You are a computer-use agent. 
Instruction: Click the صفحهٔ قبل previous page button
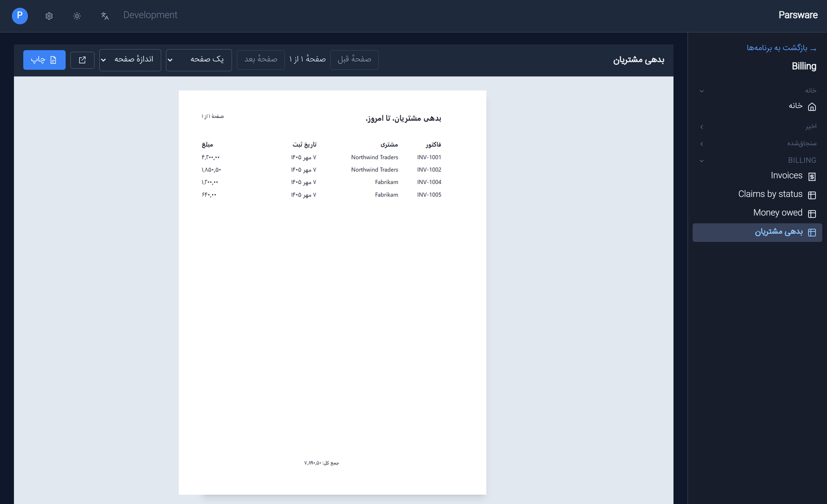355,60
